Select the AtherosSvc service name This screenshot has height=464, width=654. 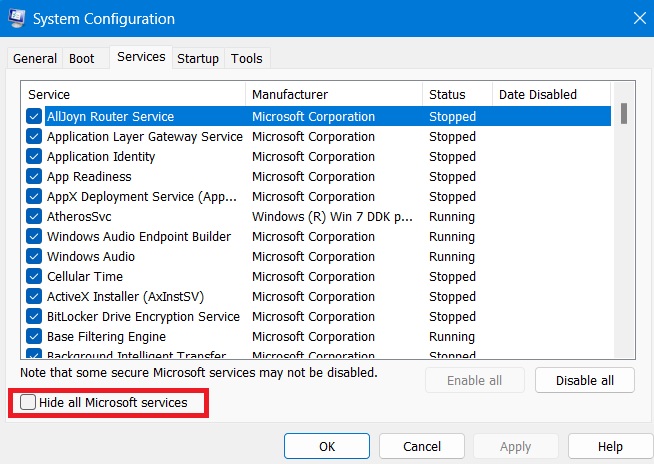pyautogui.click(x=79, y=217)
